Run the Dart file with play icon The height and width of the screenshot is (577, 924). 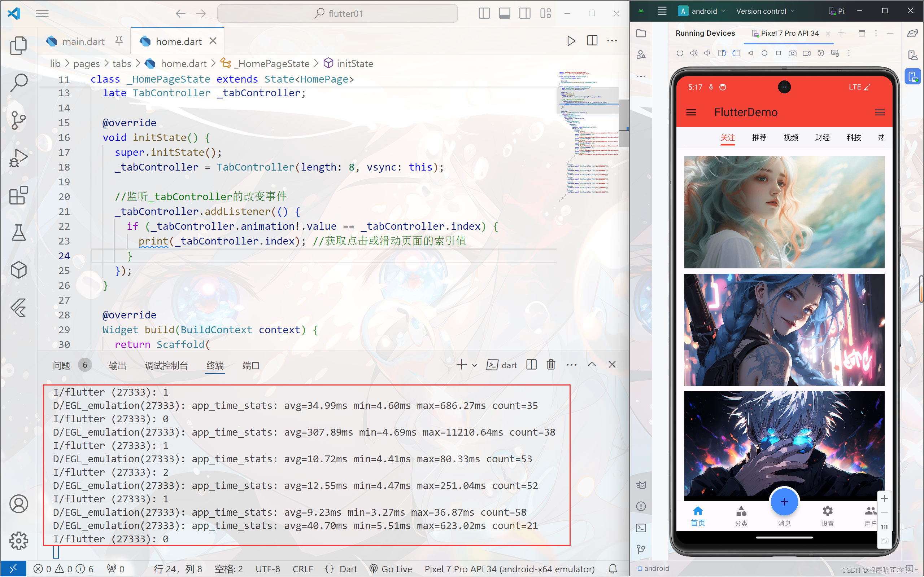[x=571, y=41]
